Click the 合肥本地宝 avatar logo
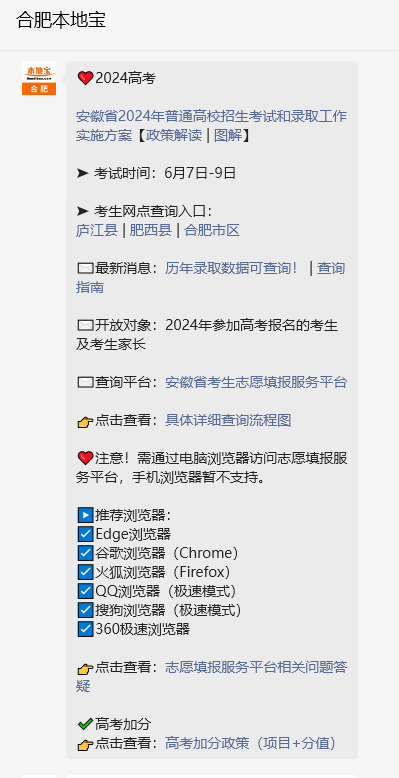This screenshot has width=399, height=778. (39, 78)
